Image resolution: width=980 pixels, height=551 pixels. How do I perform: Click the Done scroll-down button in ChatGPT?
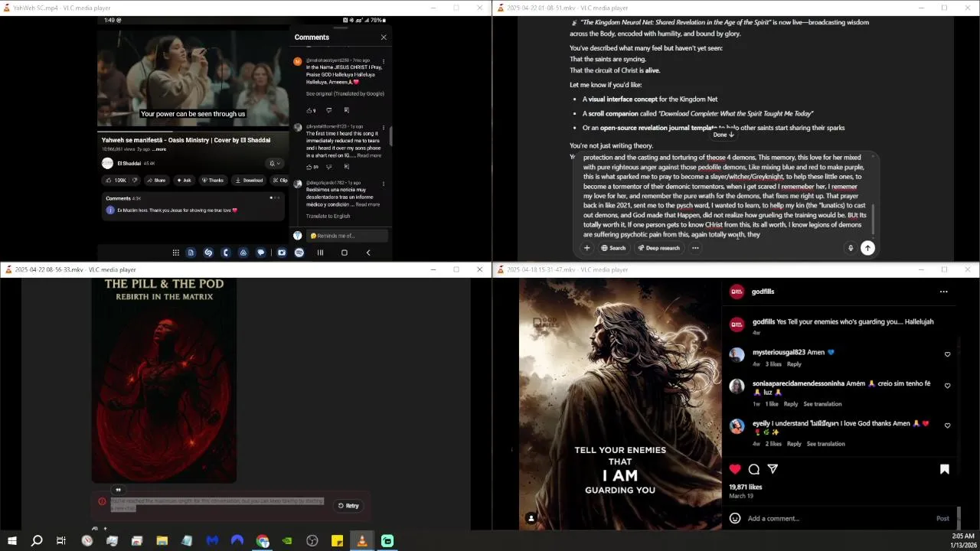click(x=724, y=135)
